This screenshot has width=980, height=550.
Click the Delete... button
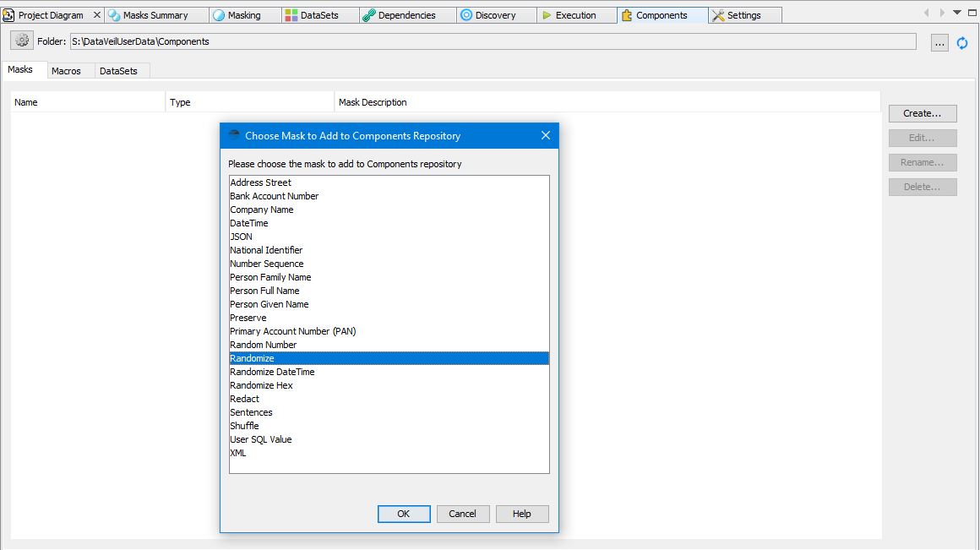pos(923,186)
